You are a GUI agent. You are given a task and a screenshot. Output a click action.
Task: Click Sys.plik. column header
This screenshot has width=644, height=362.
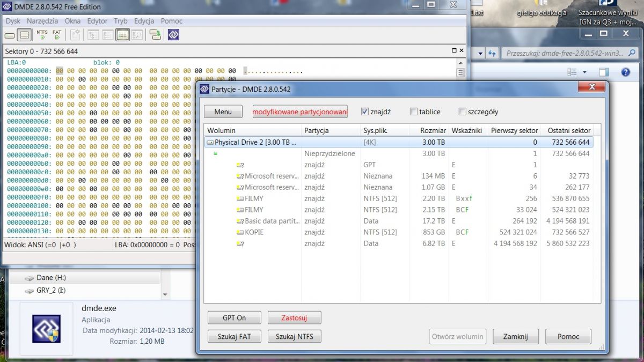[384, 130]
